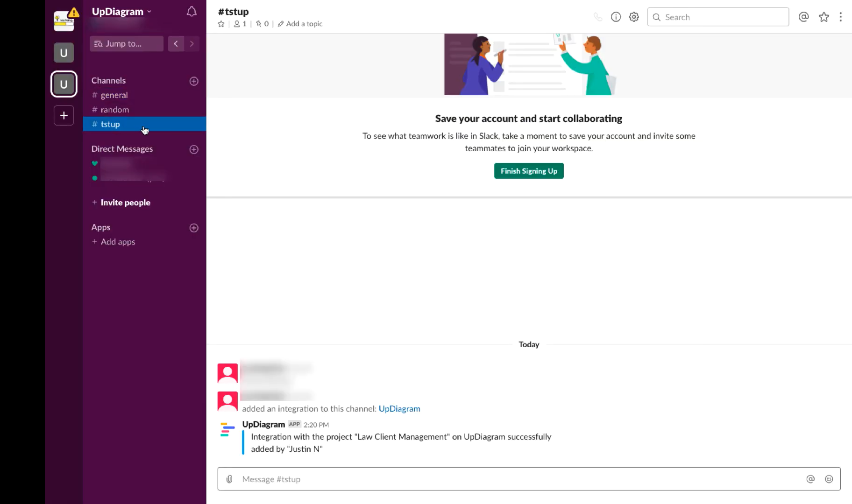852x504 pixels.
Task: Go forward with the history right arrow
Action: 192,43
